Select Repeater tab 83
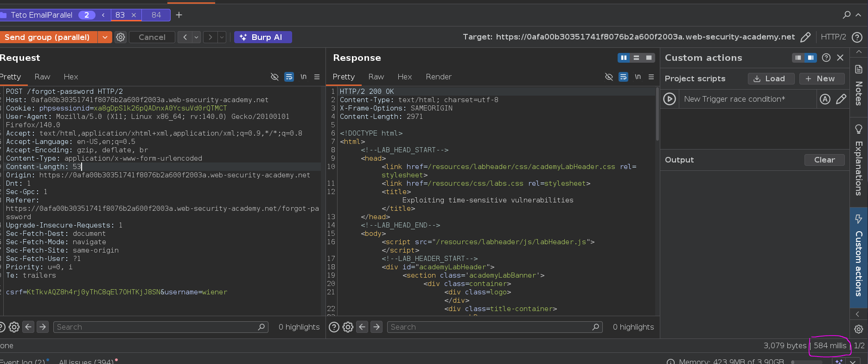The image size is (868, 364). pyautogui.click(x=120, y=15)
